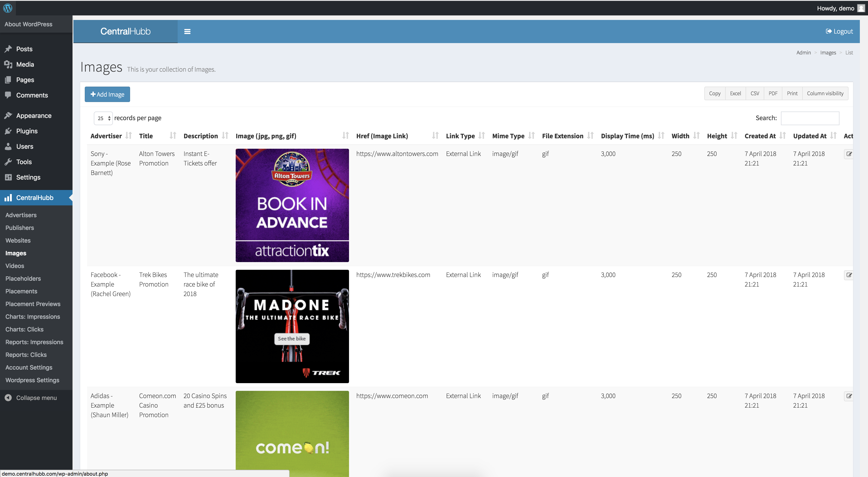Click into the Search input field

pyautogui.click(x=810, y=118)
